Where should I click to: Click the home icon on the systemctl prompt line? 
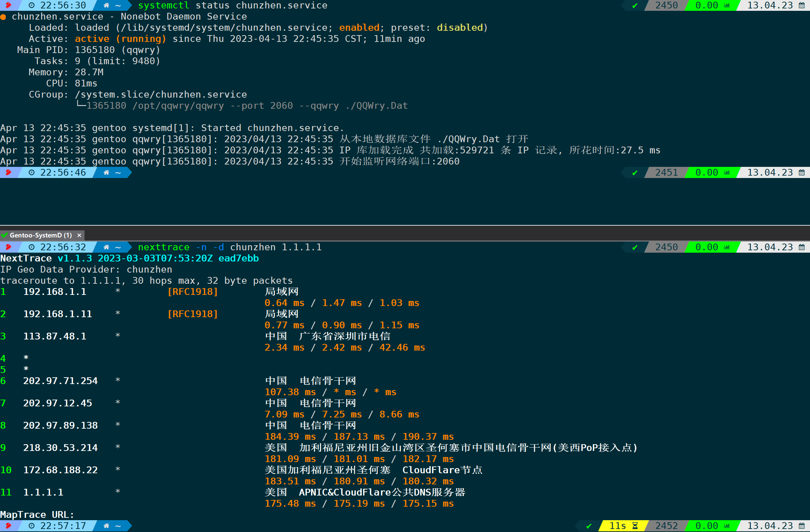(106, 5)
